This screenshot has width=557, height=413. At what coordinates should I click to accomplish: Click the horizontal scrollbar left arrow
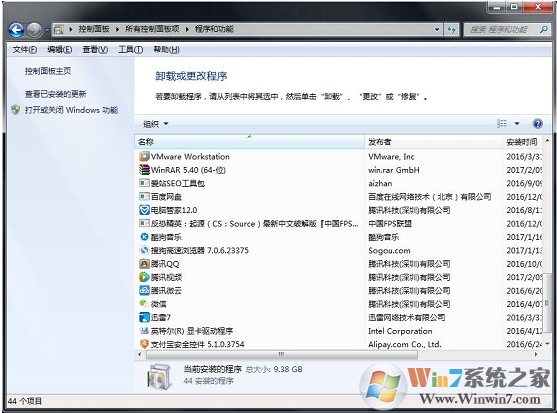pos(139,354)
